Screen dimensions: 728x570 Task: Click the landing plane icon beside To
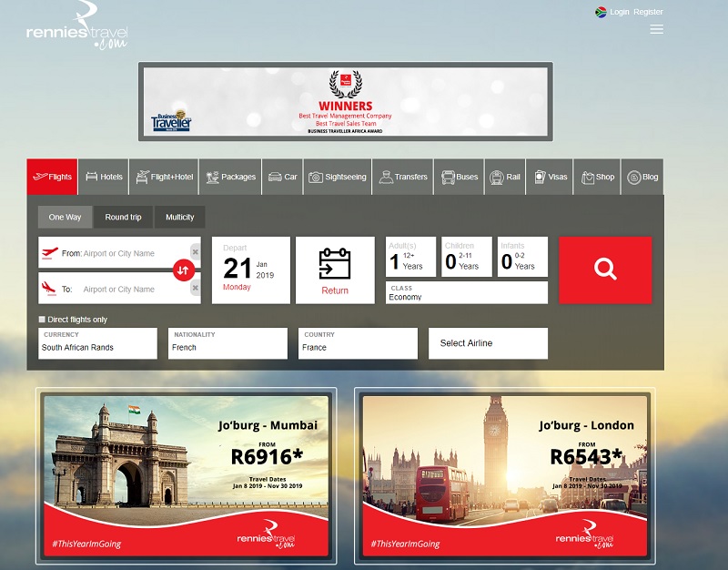[48, 289]
